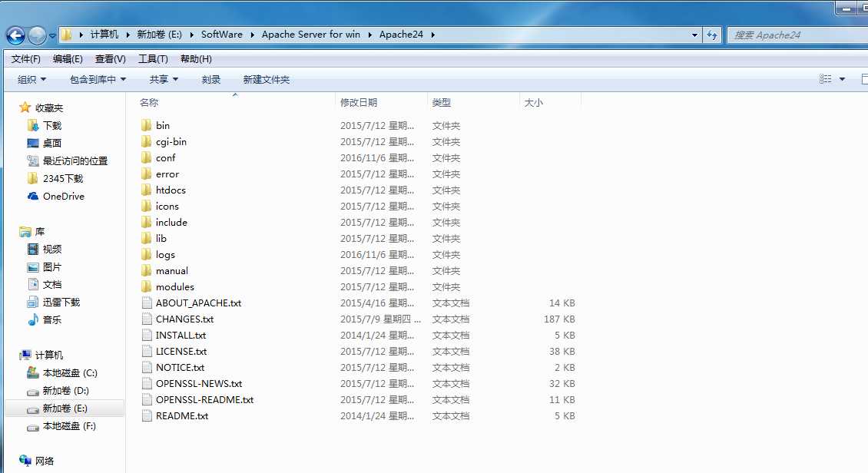Image resolution: width=868 pixels, height=473 pixels.
Task: Select the ABOUT_APACHE.txt file icon
Action: click(x=147, y=303)
